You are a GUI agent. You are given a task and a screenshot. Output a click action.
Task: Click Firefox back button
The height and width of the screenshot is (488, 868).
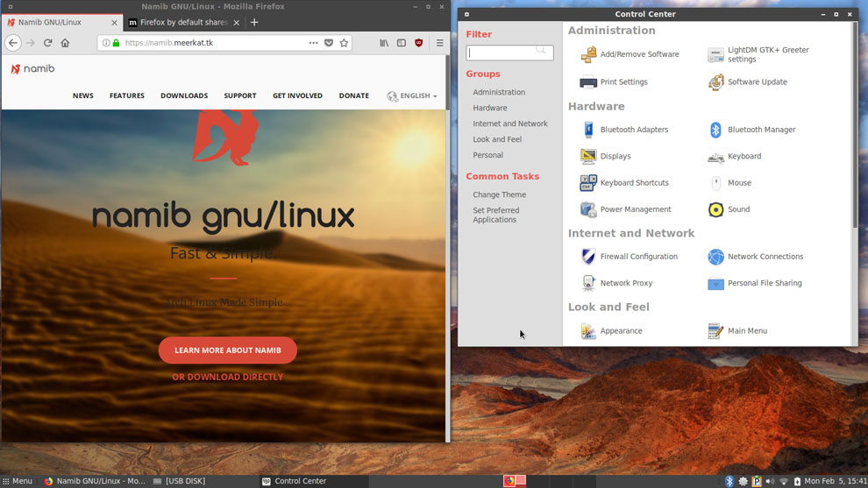(x=13, y=43)
